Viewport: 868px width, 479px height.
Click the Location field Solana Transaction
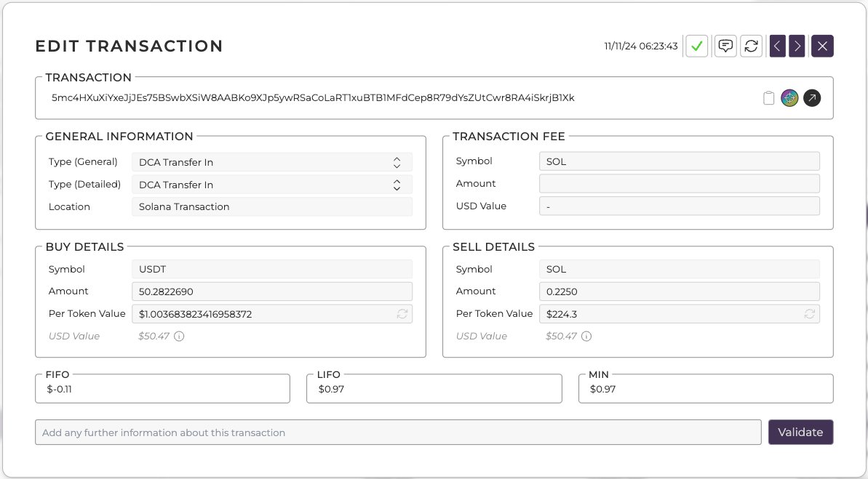coord(272,207)
